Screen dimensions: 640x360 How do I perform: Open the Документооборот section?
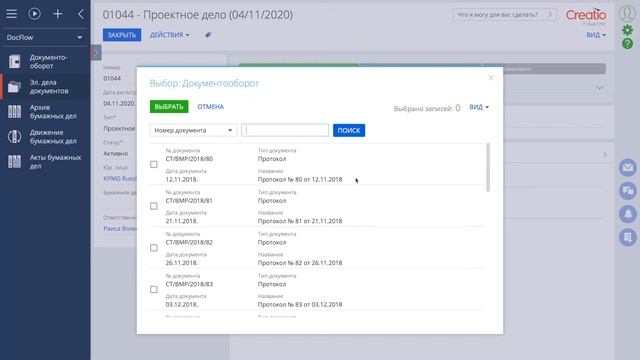click(45, 62)
